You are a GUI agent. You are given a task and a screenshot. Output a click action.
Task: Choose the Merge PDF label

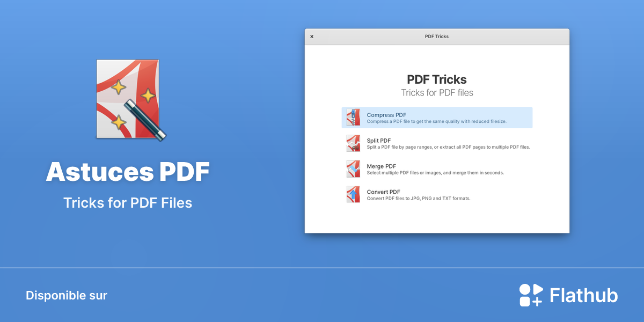(x=382, y=166)
